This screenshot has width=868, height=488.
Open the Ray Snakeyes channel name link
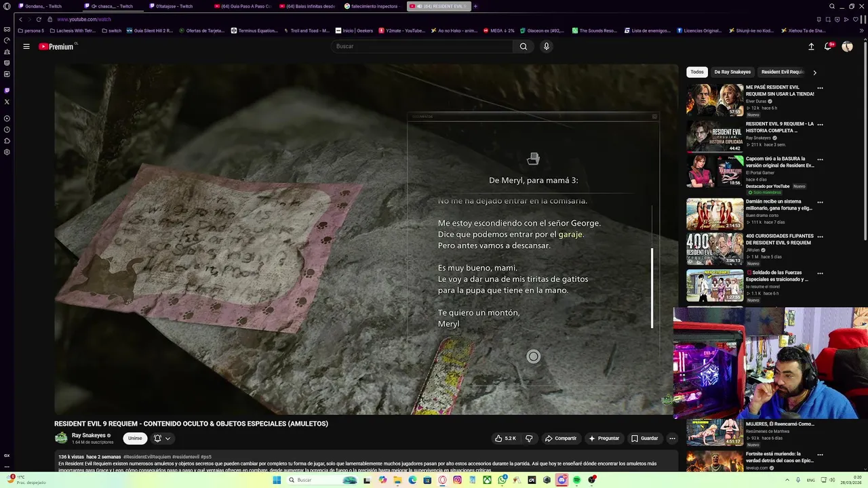coord(89,436)
